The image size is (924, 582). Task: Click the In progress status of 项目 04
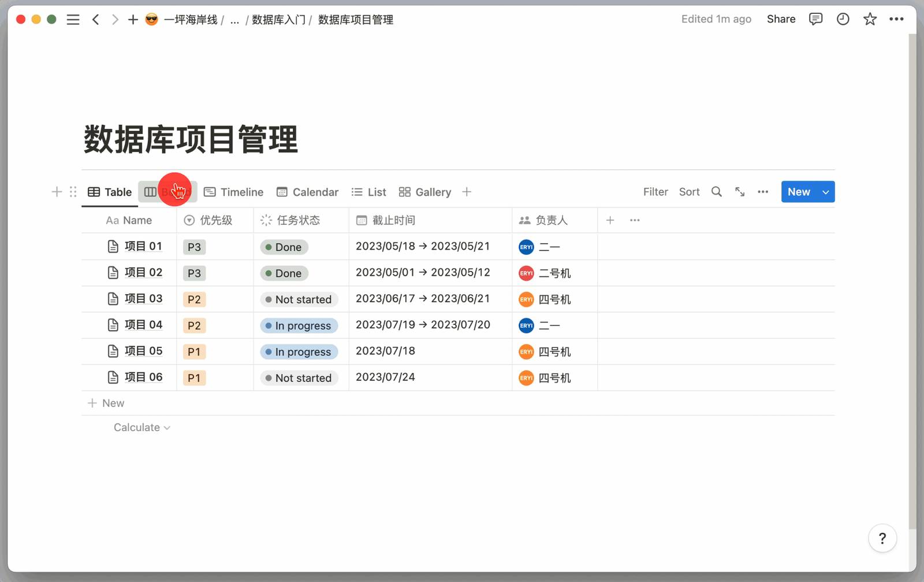pos(298,326)
